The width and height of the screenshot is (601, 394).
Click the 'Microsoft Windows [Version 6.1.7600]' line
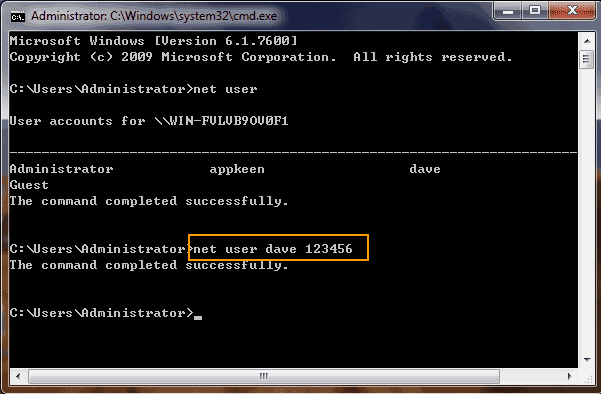click(x=153, y=41)
